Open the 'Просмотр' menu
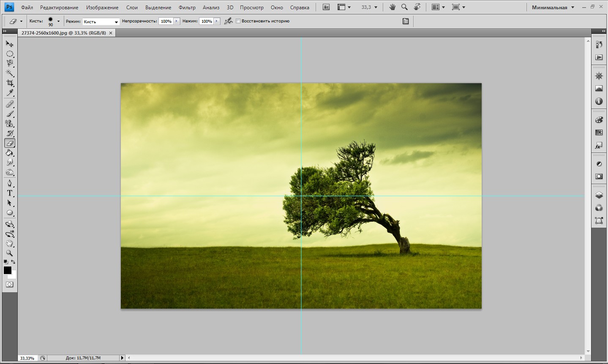 [252, 8]
